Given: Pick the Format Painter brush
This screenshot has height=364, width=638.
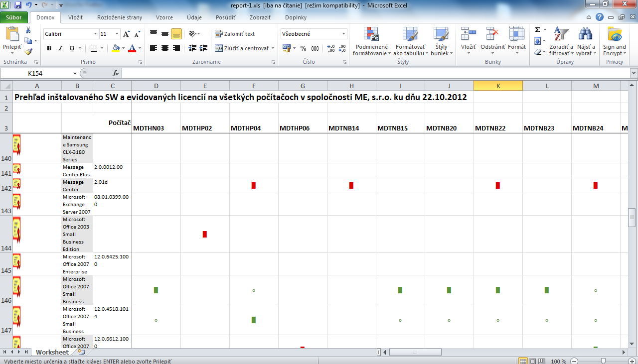Looking at the screenshot, I should [x=28, y=51].
